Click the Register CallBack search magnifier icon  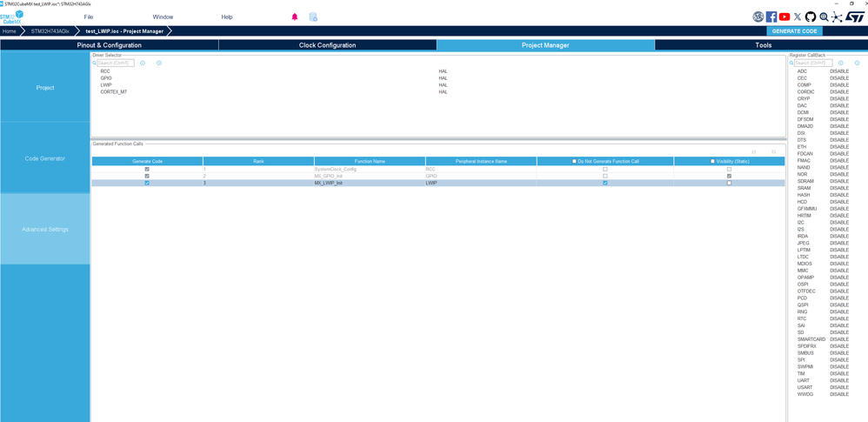click(x=791, y=64)
